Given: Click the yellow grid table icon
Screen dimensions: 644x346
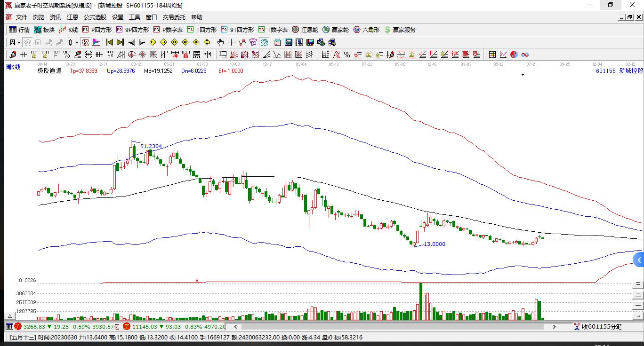Looking at the screenshot, I should [x=492, y=55].
